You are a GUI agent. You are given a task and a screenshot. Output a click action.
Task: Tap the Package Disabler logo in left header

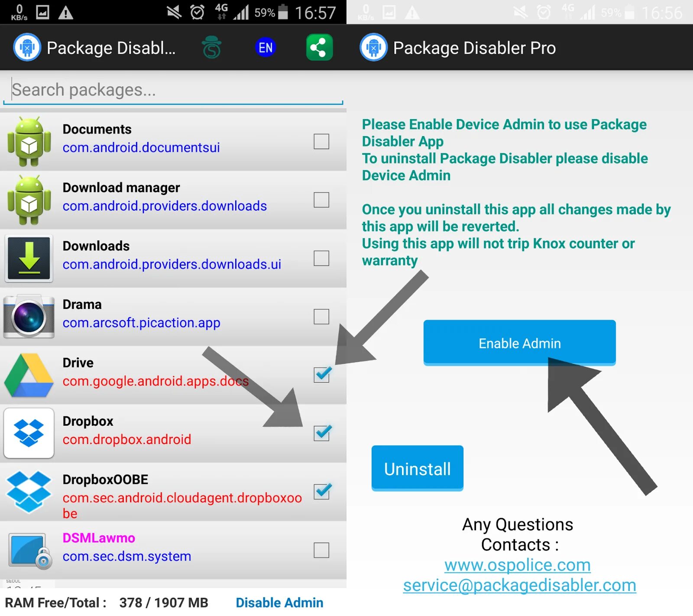(27, 47)
